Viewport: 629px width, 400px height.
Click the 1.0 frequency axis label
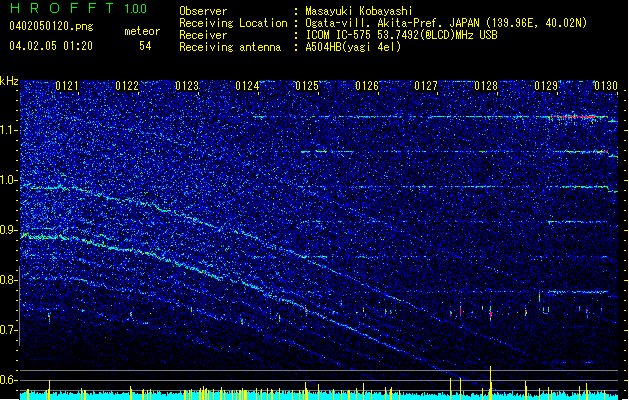(x=9, y=180)
